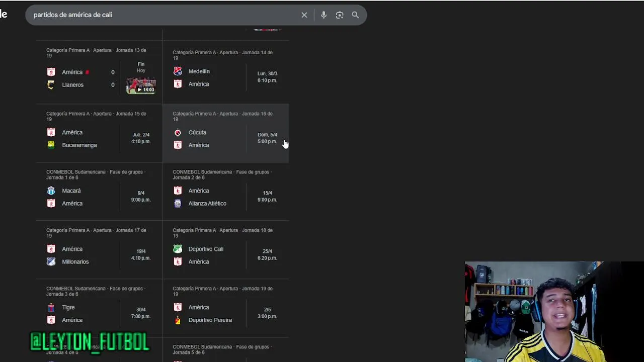Image resolution: width=644 pixels, height=362 pixels.
Task: Click the 'Jornada 16 de 19' match header
Action: click(x=223, y=116)
